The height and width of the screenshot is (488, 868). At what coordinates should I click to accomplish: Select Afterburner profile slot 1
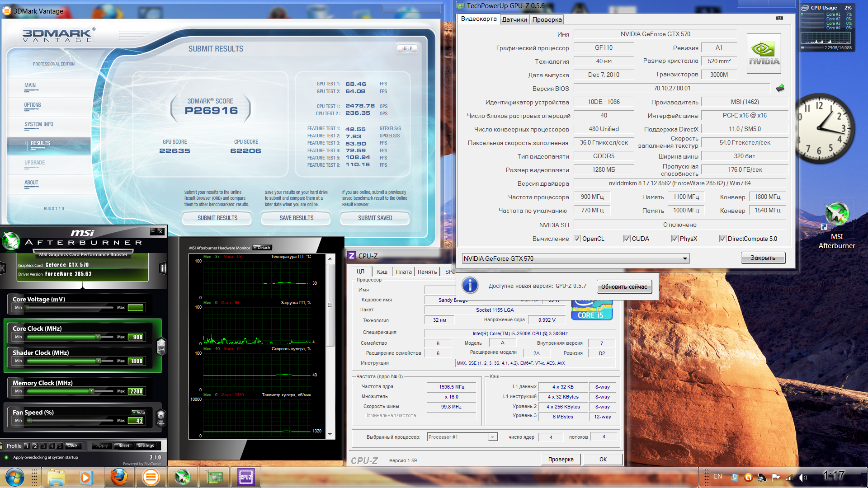[x=27, y=446]
